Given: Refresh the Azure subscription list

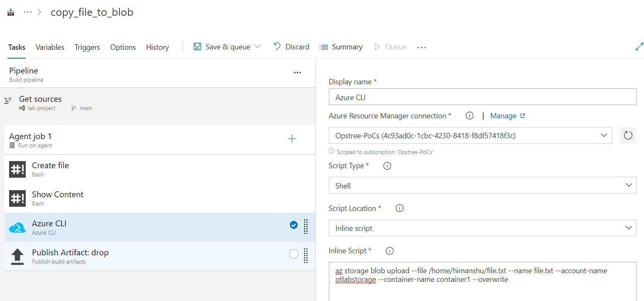Looking at the screenshot, I should pyautogui.click(x=628, y=135).
